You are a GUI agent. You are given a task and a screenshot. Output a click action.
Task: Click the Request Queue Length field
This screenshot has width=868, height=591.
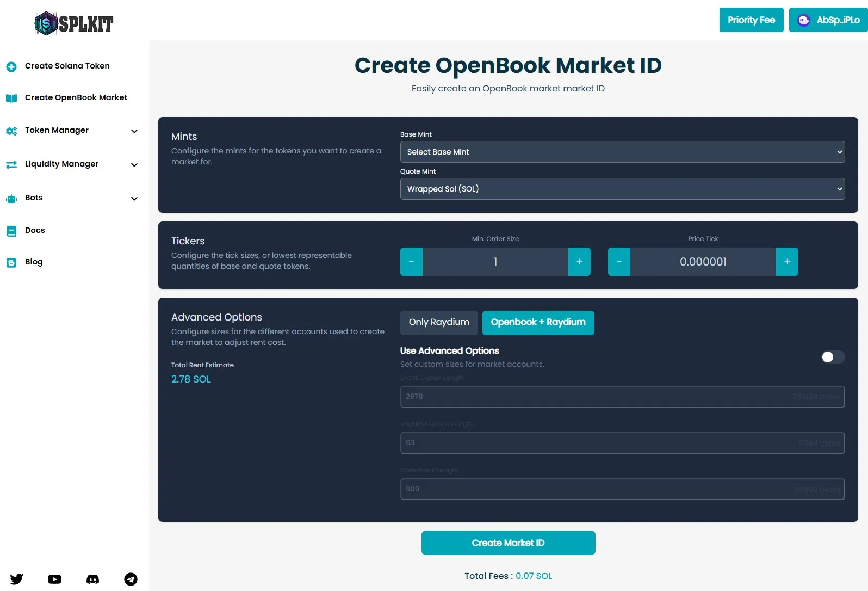pos(623,443)
